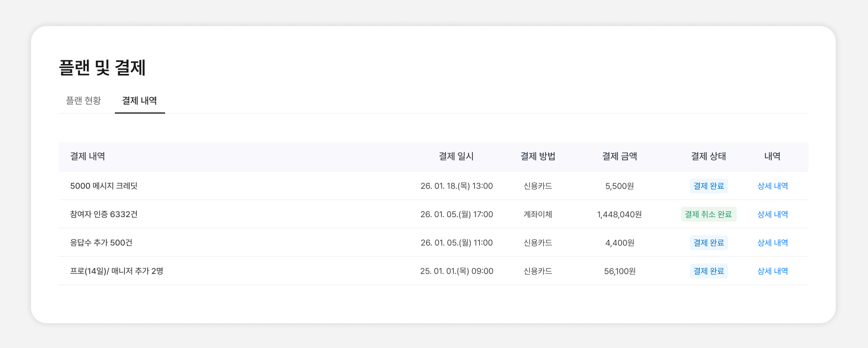Image resolution: width=868 pixels, height=348 pixels.
Task: Click the 결제 내역 table column header
Action: point(88,156)
